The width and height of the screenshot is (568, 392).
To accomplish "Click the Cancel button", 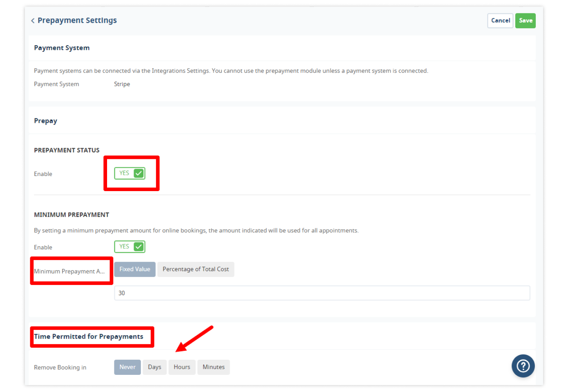I will (x=500, y=21).
